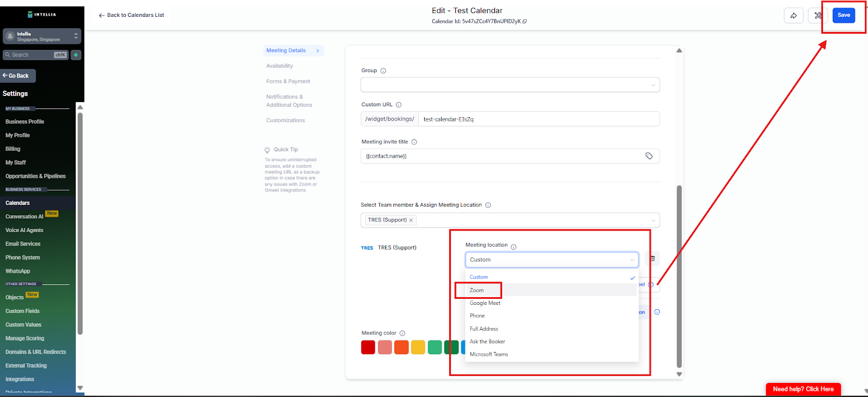Click the info icon beside Group
Image resolution: width=868 pixels, height=397 pixels.
coord(383,71)
